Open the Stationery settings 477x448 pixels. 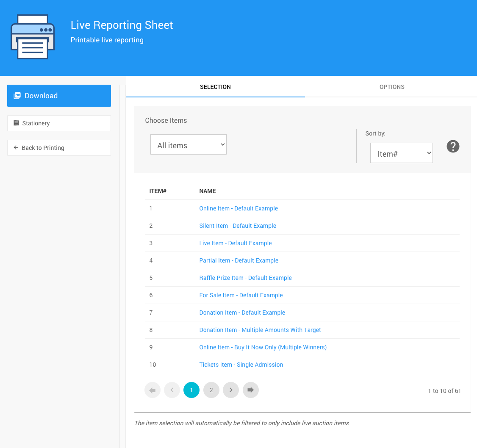pyautogui.click(x=59, y=123)
